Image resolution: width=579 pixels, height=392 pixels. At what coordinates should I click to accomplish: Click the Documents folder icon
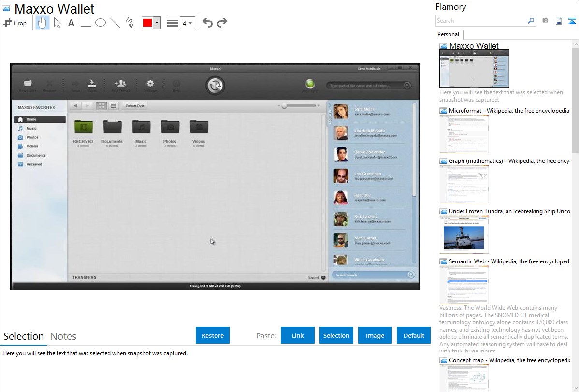click(112, 127)
